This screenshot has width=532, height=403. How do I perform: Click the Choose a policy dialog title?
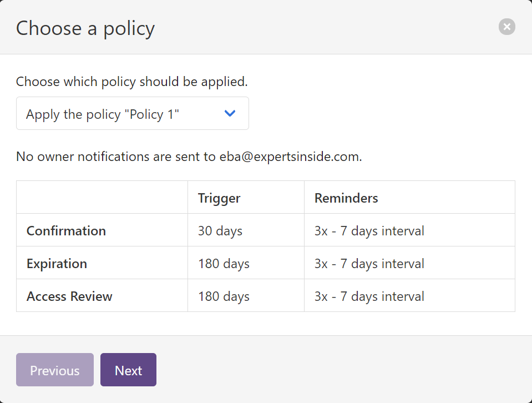[85, 28]
